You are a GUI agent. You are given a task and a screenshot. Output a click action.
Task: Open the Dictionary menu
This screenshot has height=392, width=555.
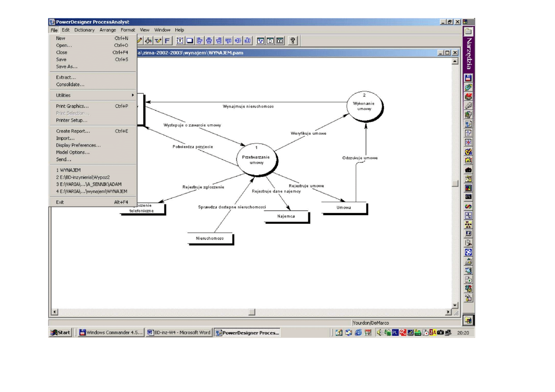pyautogui.click(x=84, y=30)
